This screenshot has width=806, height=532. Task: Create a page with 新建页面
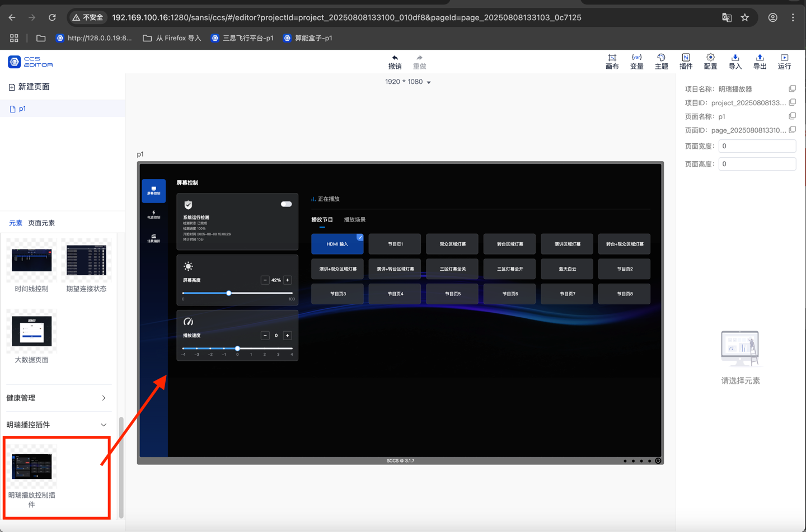[29, 87]
